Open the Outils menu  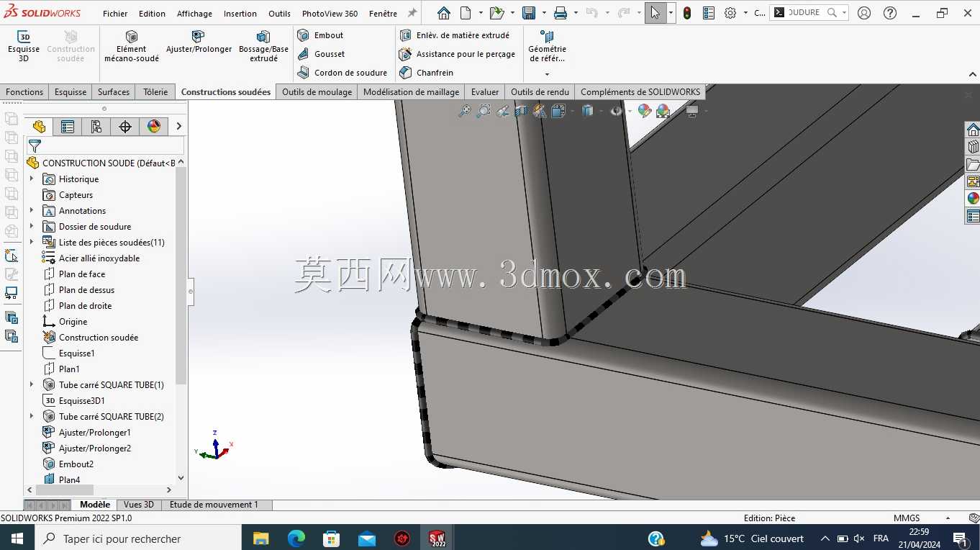click(280, 14)
